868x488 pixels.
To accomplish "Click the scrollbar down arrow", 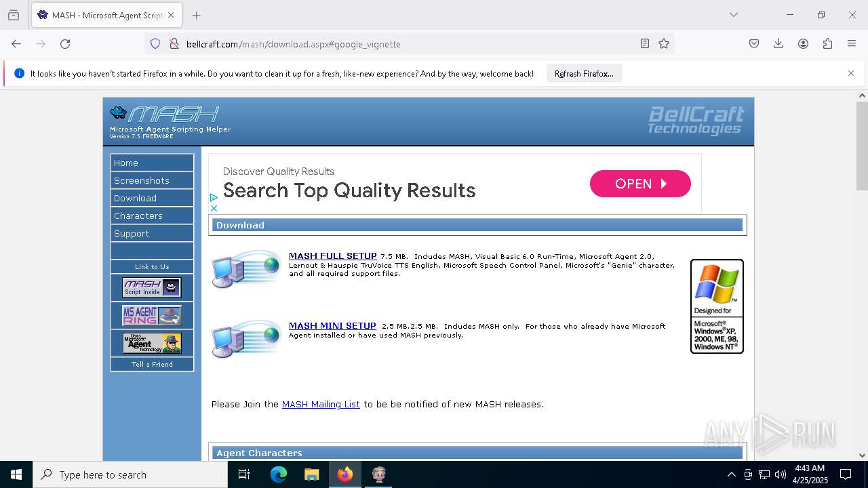I will [862, 455].
